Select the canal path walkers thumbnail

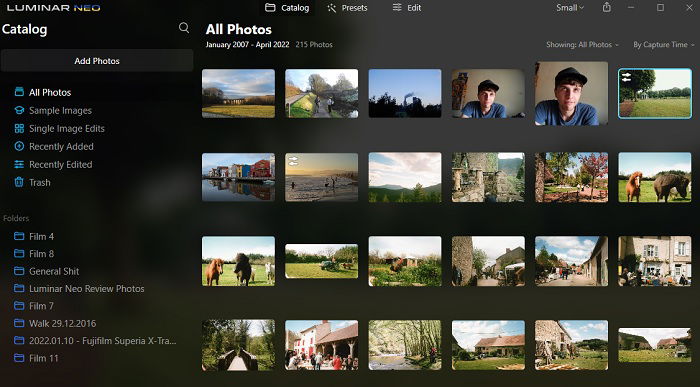[x=321, y=93]
